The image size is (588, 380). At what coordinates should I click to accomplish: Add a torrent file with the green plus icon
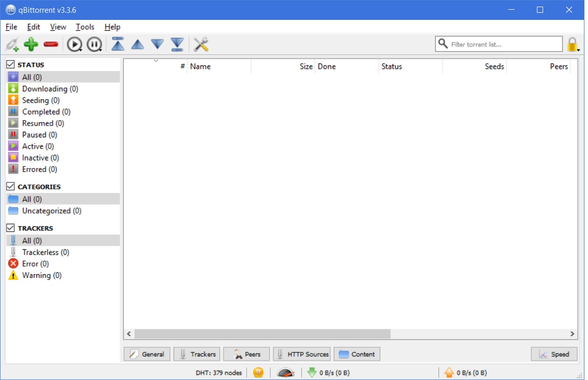coord(30,44)
